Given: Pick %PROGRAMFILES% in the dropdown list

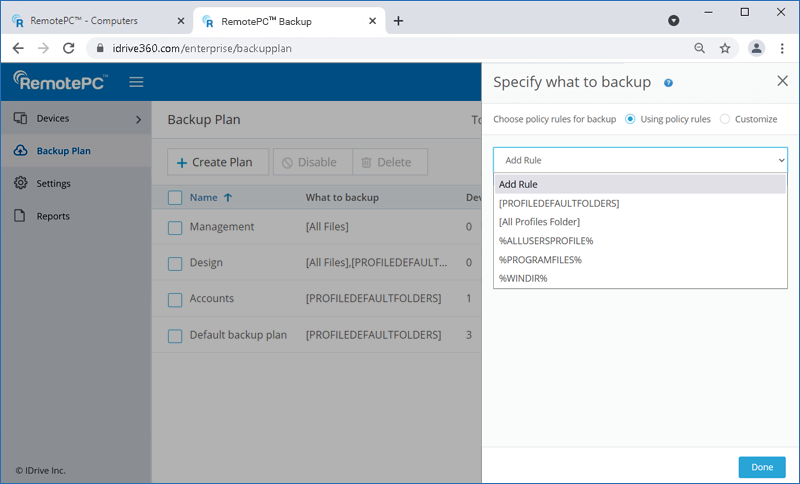Looking at the screenshot, I should (540, 259).
